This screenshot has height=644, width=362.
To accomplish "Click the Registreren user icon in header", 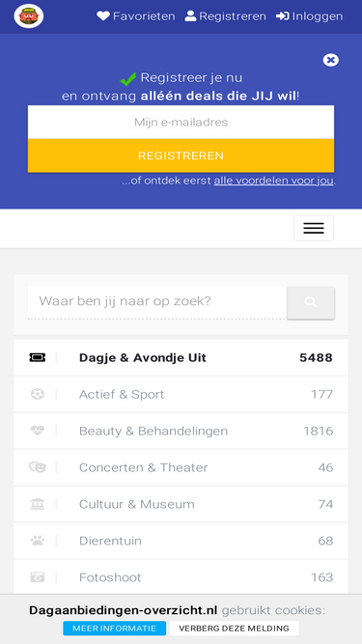I will pyautogui.click(x=190, y=16).
